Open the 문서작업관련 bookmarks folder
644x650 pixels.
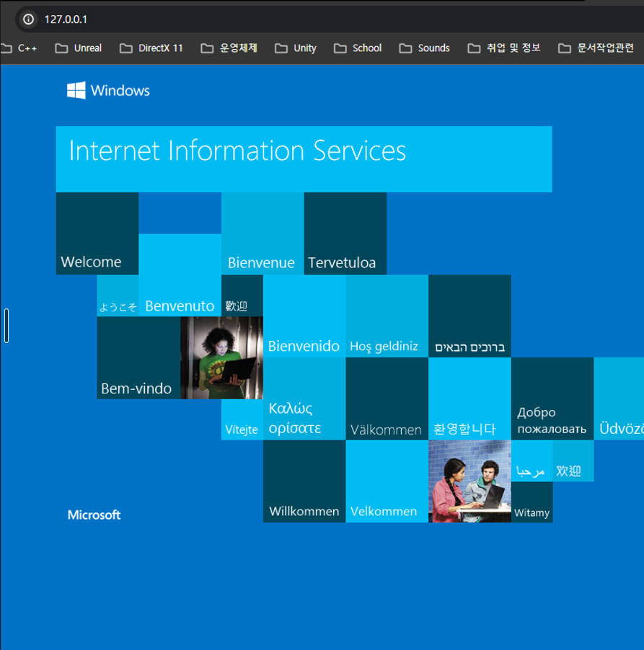click(596, 48)
